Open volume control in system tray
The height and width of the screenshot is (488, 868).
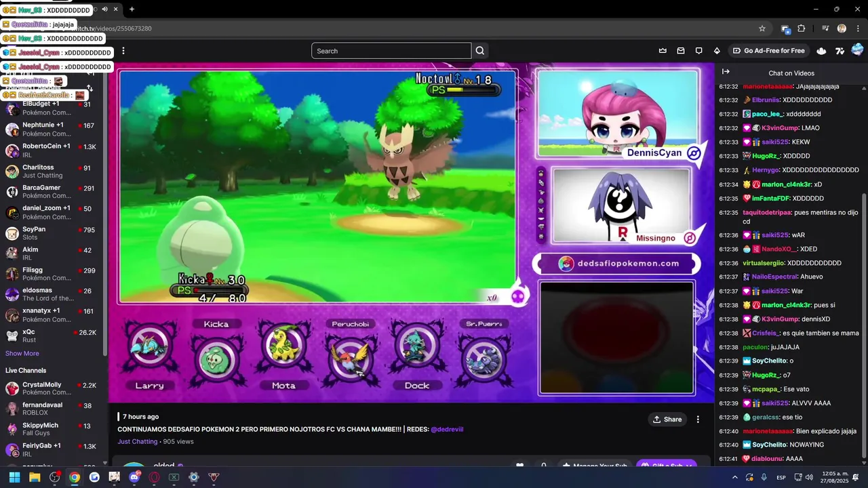click(810, 477)
